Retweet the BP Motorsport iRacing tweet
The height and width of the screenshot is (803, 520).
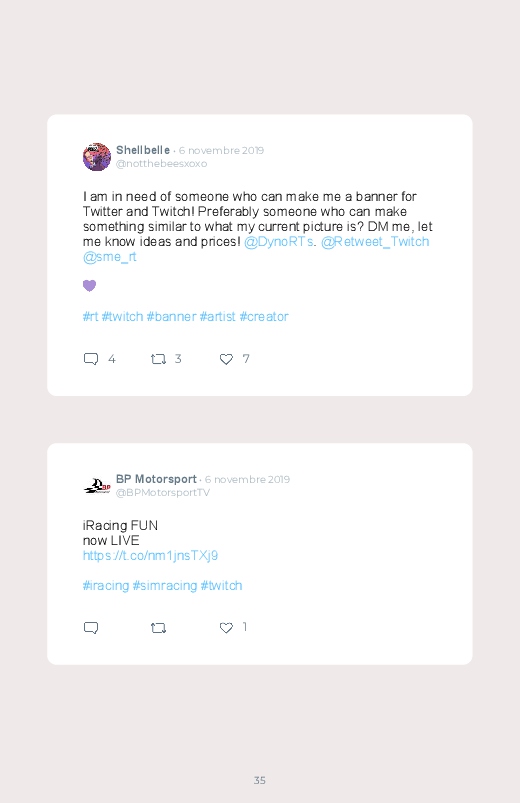click(158, 627)
